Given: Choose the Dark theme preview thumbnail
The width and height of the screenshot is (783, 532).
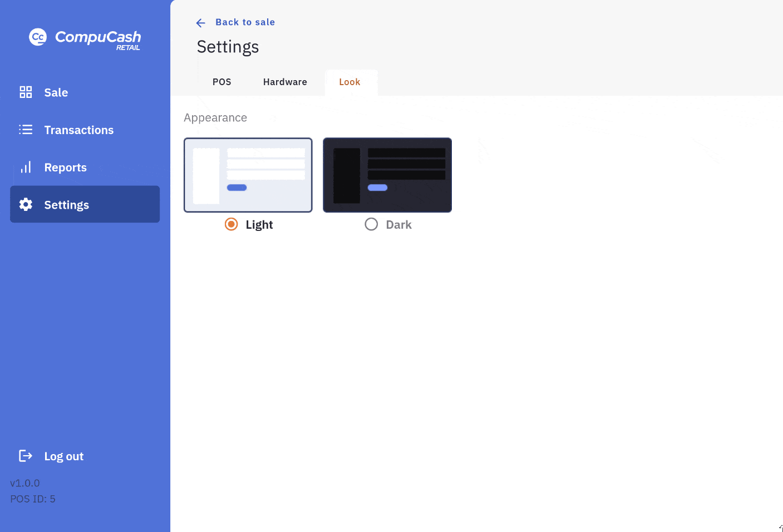Looking at the screenshot, I should tap(387, 175).
